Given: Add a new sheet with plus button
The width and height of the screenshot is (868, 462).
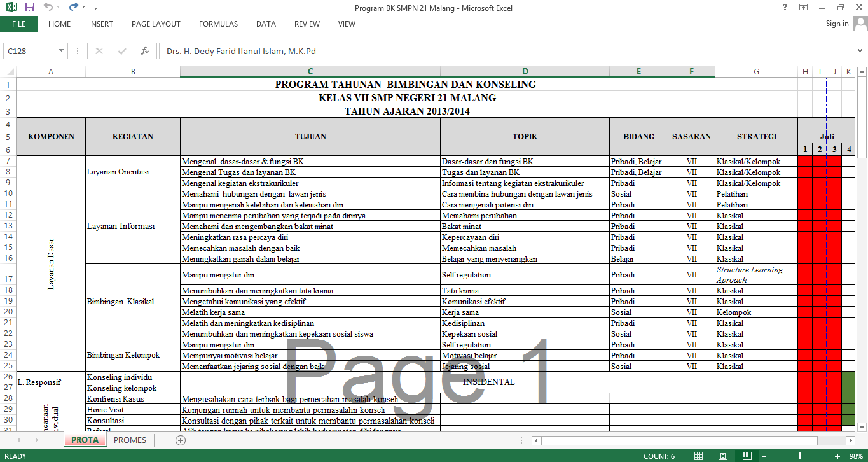Looking at the screenshot, I should [x=181, y=440].
